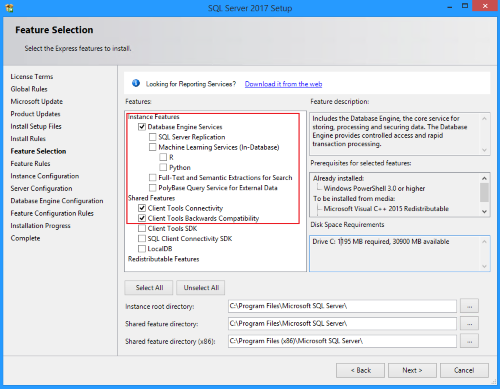Screen dimensions: 500x389
Task: Click the Prerequisites scrollbar thumb
Action: tap(484, 192)
